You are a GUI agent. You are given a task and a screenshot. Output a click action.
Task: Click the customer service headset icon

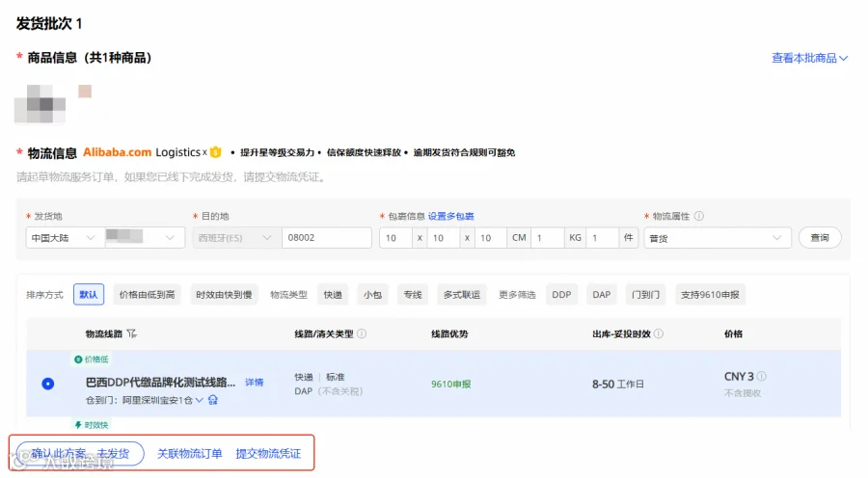[213, 399]
